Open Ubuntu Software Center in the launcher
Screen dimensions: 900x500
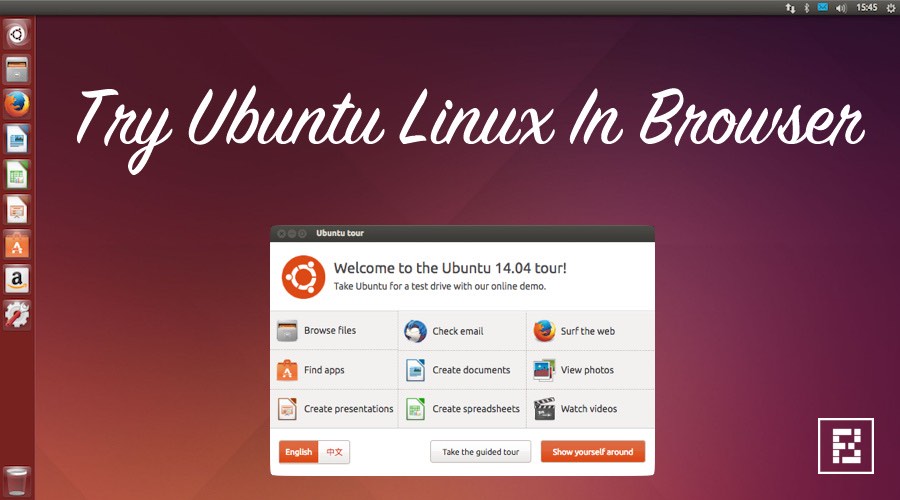coord(17,245)
